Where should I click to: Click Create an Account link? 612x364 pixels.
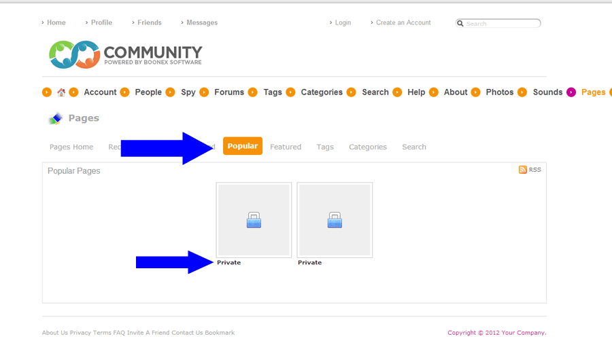click(403, 22)
